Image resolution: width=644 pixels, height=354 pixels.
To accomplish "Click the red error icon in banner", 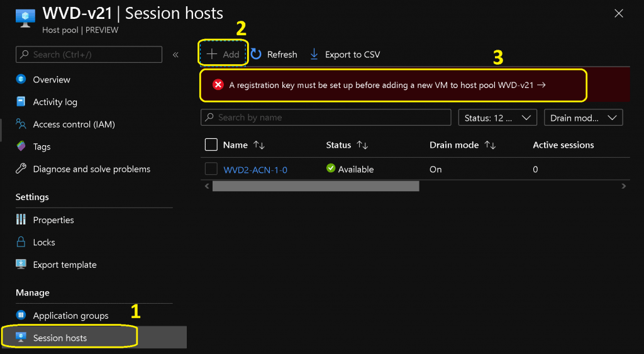I will 218,85.
